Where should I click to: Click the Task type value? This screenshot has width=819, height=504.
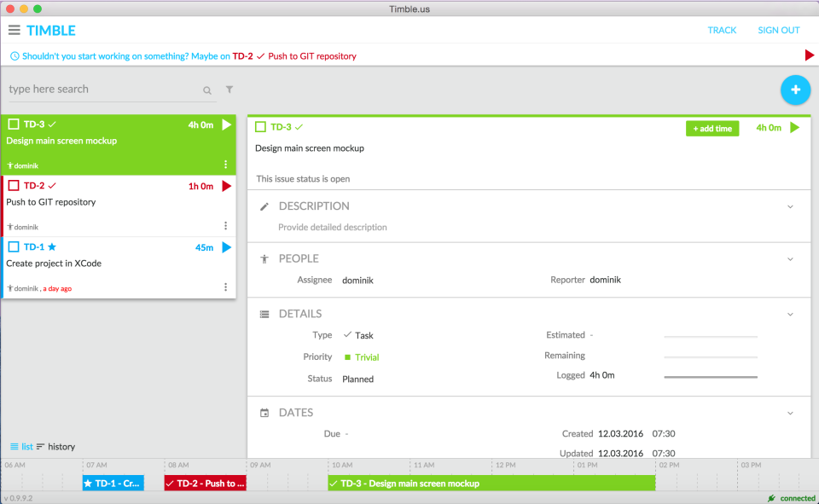tap(364, 335)
